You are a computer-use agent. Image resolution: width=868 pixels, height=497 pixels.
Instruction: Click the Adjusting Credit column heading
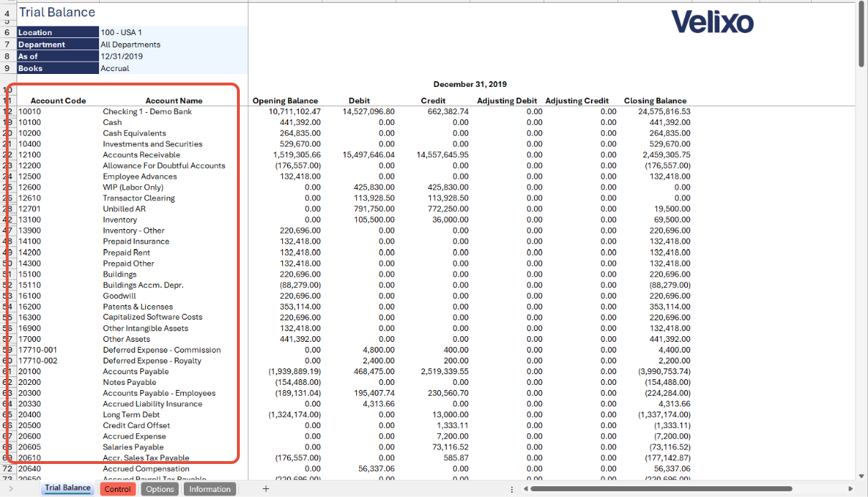pos(577,101)
